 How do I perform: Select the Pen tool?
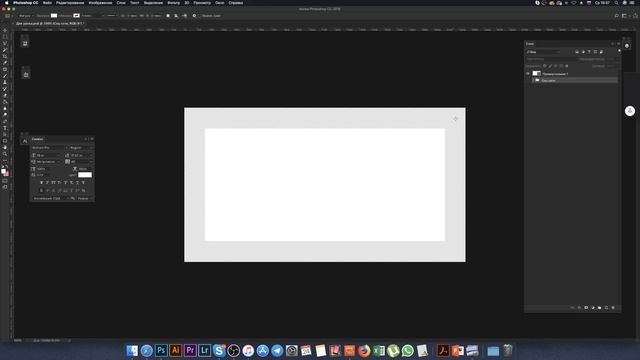[x=5, y=121]
